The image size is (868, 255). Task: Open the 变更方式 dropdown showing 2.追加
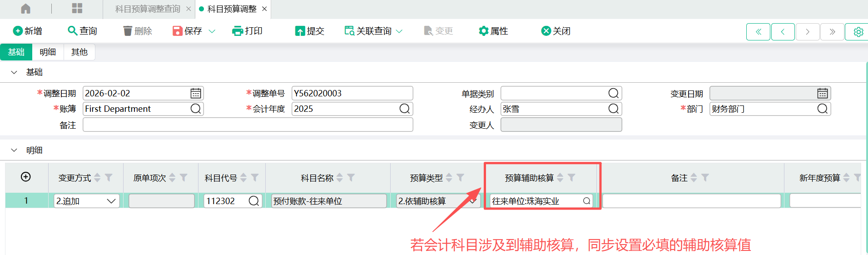(x=111, y=201)
